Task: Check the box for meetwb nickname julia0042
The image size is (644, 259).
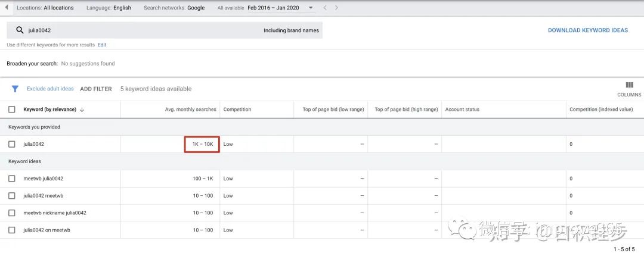Action: (12, 213)
